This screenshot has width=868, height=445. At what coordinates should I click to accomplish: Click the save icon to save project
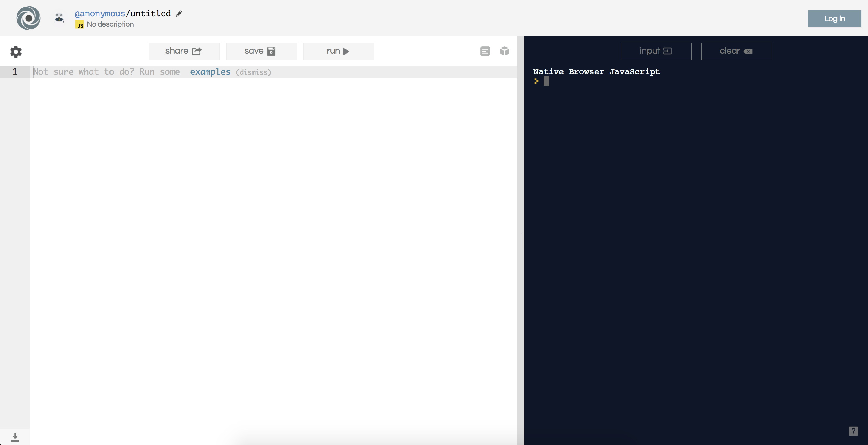point(272,51)
